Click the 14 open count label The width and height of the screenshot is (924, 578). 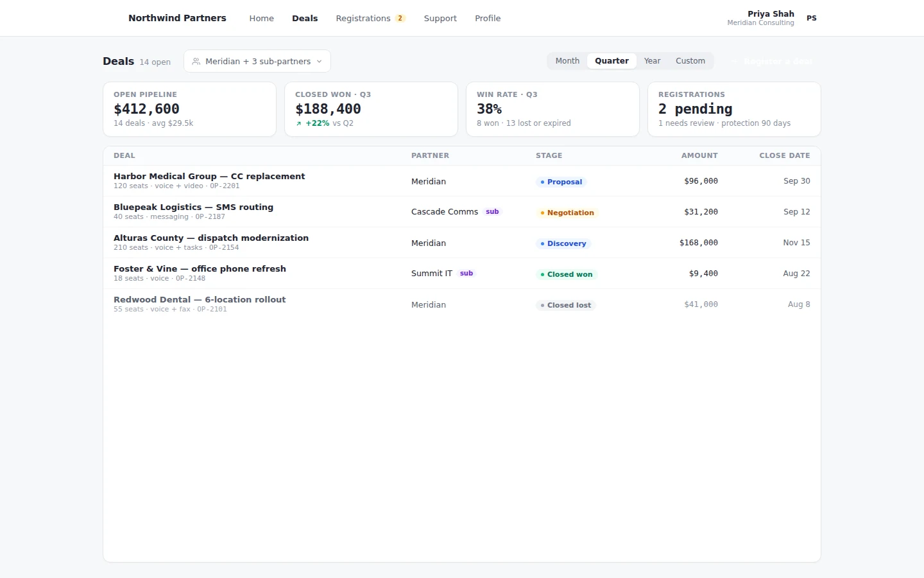[155, 62]
